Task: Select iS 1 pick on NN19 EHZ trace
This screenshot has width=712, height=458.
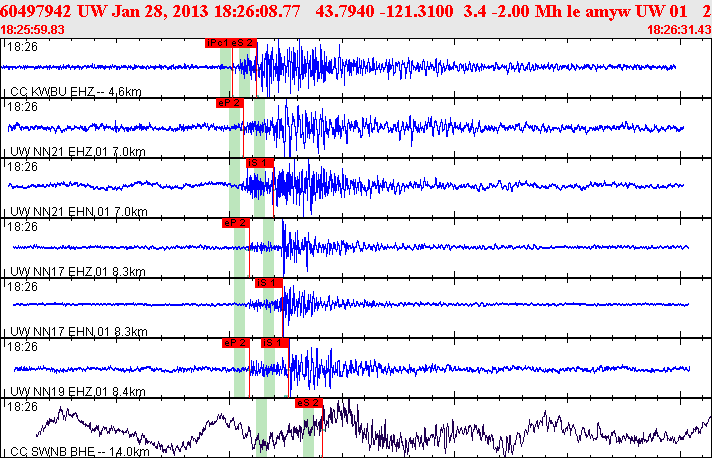Action: click(x=274, y=342)
